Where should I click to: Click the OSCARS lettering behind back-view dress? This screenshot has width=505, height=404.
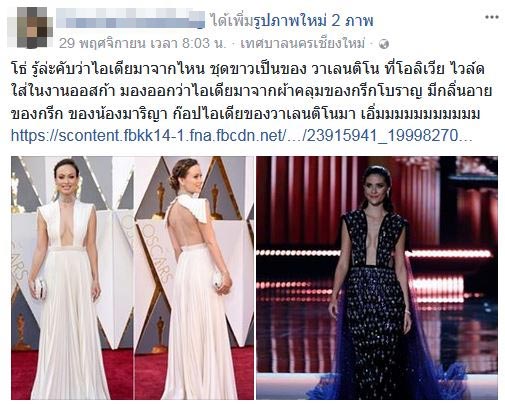point(155,252)
